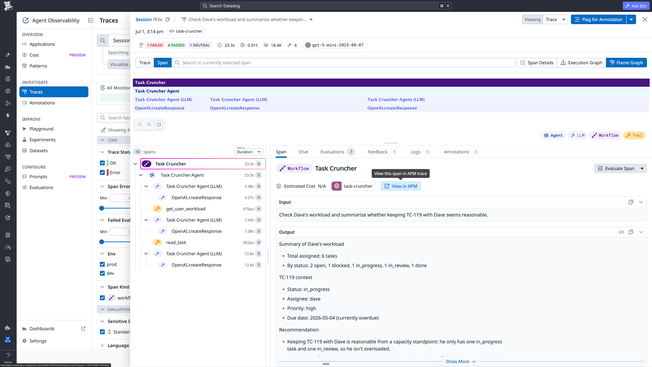Open the Viewing Trace dropdown
The width and height of the screenshot is (652, 367).
(x=555, y=20)
